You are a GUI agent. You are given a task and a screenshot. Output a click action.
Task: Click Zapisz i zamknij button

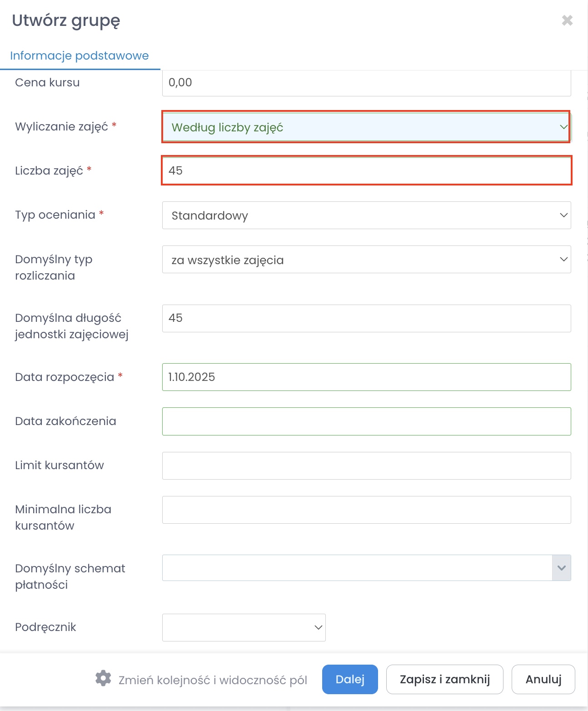[x=444, y=679]
